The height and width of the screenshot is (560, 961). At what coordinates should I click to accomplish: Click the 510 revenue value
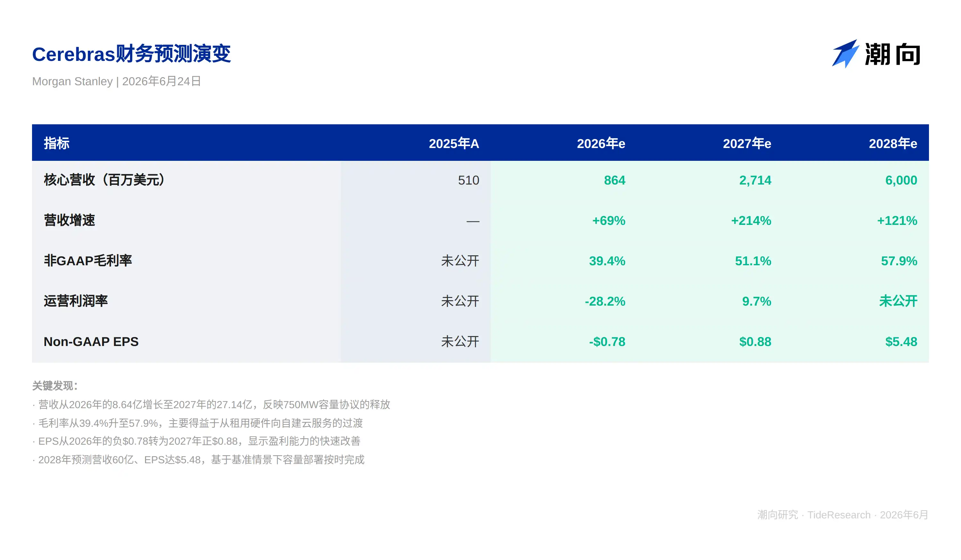468,180
